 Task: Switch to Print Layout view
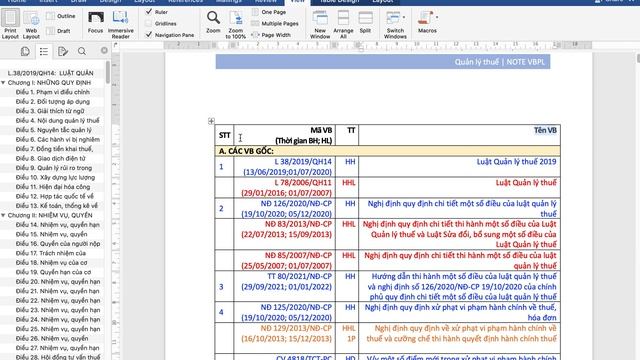click(x=10, y=24)
